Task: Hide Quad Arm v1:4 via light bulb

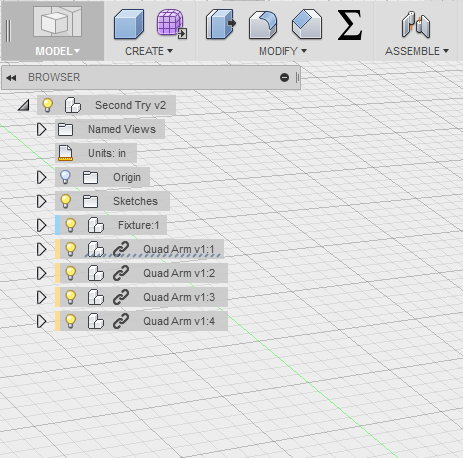Action: pyautogui.click(x=70, y=321)
